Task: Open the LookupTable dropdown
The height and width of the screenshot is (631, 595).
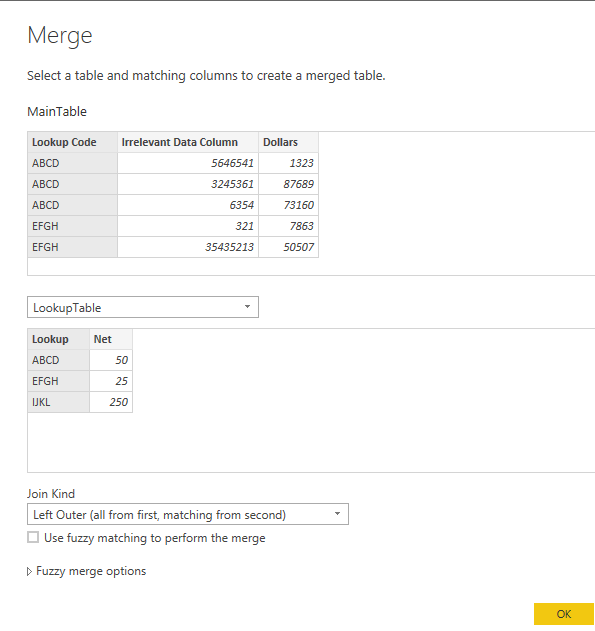Action: click(x=143, y=307)
